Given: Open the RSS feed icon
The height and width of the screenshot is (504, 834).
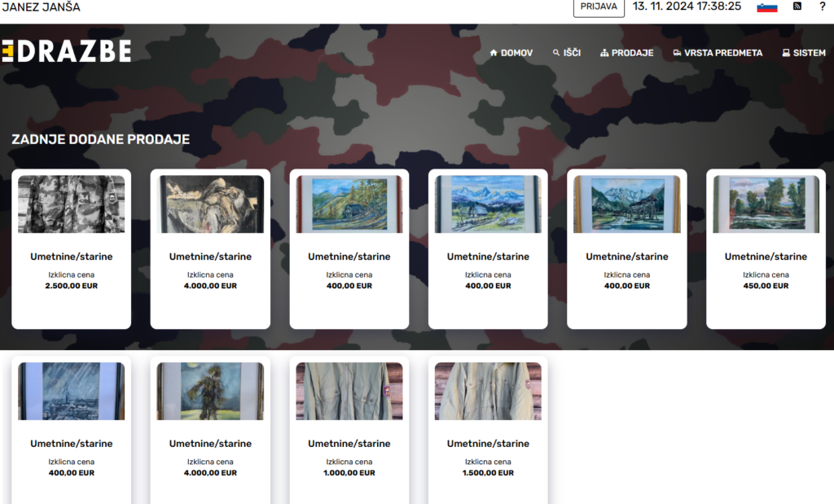Looking at the screenshot, I should [x=797, y=7].
